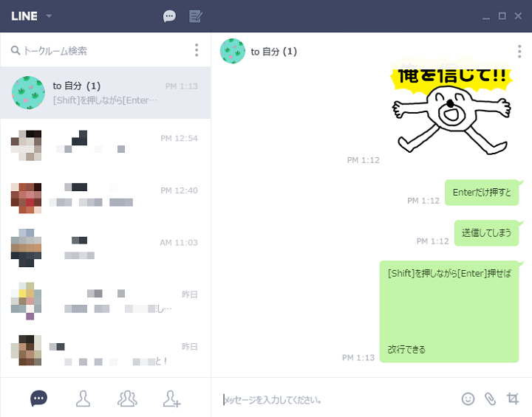Open the chat from AM 11:03
The width and height of the screenshot is (532, 417).
(x=106, y=249)
